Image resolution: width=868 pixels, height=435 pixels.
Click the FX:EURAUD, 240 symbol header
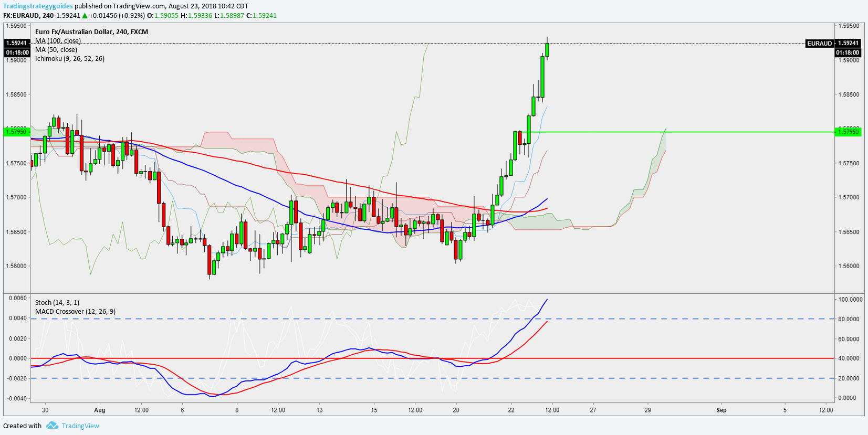pyautogui.click(x=28, y=16)
